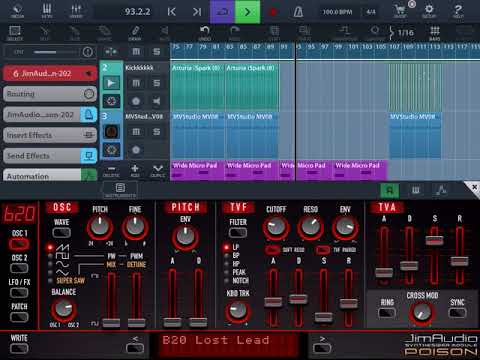Choose the Select tool
Screen dimensions: 480x360
[15, 33]
